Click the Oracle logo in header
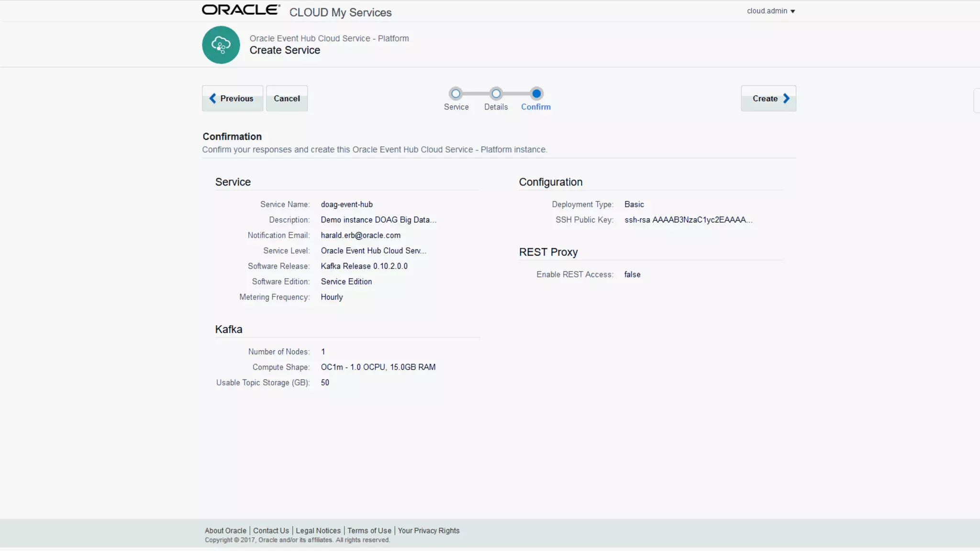This screenshot has height=551, width=980. click(241, 10)
